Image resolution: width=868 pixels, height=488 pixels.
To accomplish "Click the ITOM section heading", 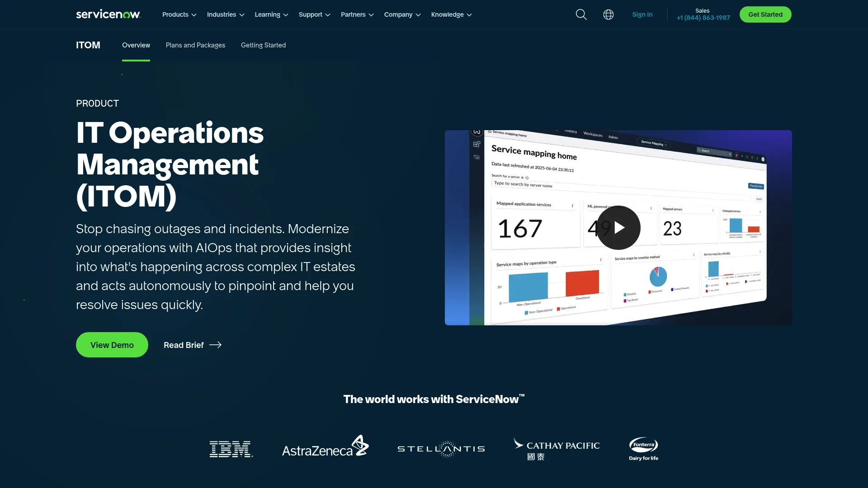I will [88, 45].
